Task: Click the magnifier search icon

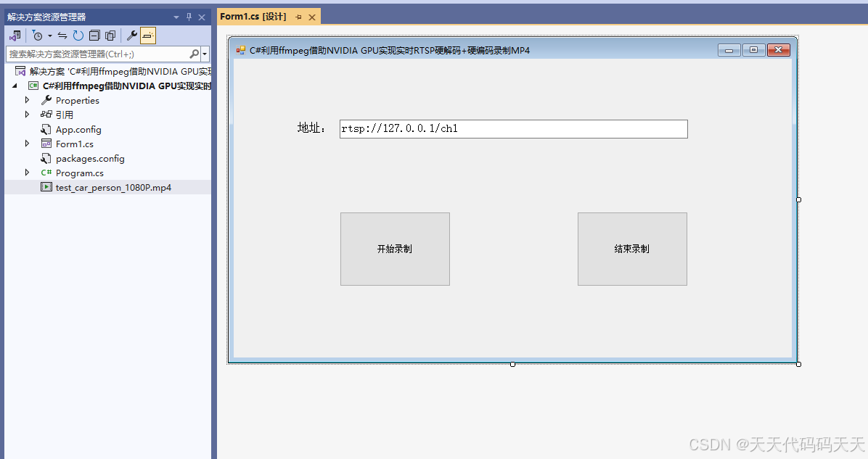Action: click(x=194, y=54)
